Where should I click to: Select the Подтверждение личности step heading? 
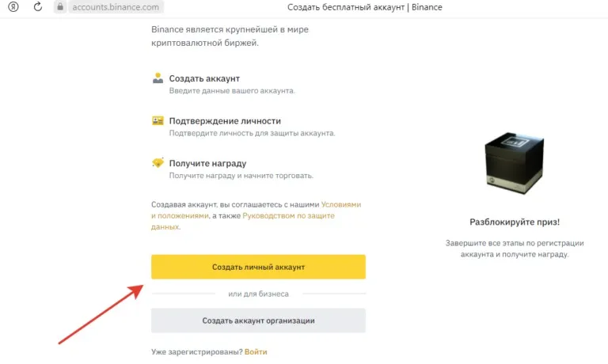click(x=225, y=121)
